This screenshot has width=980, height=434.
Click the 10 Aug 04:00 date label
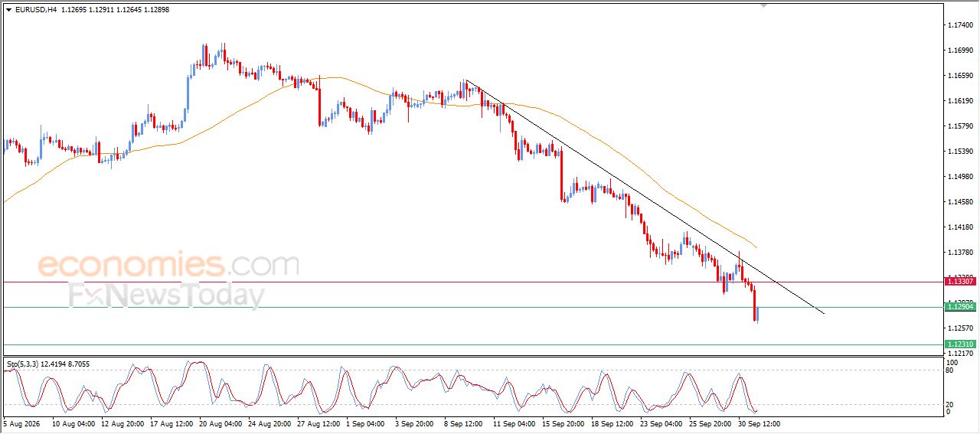point(73,423)
